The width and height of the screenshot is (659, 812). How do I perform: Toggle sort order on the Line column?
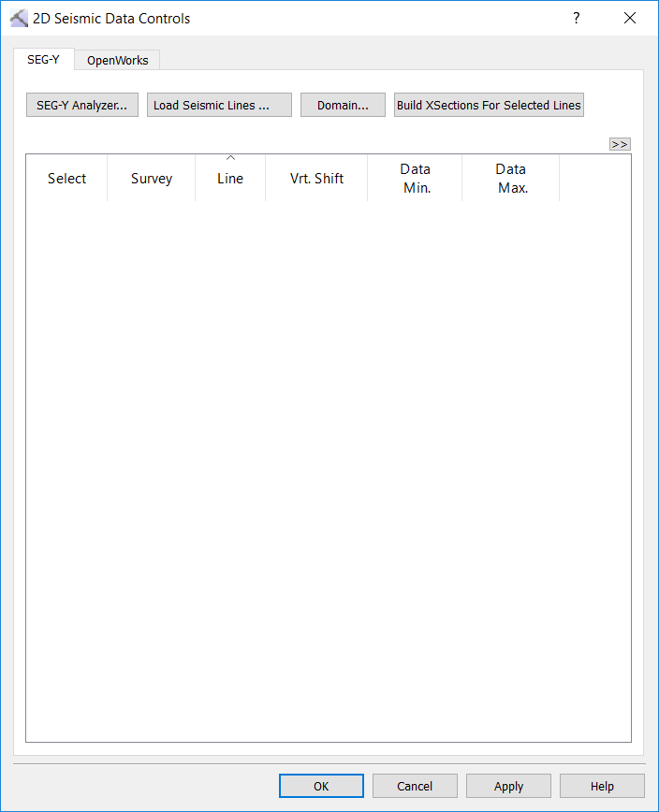point(230,179)
